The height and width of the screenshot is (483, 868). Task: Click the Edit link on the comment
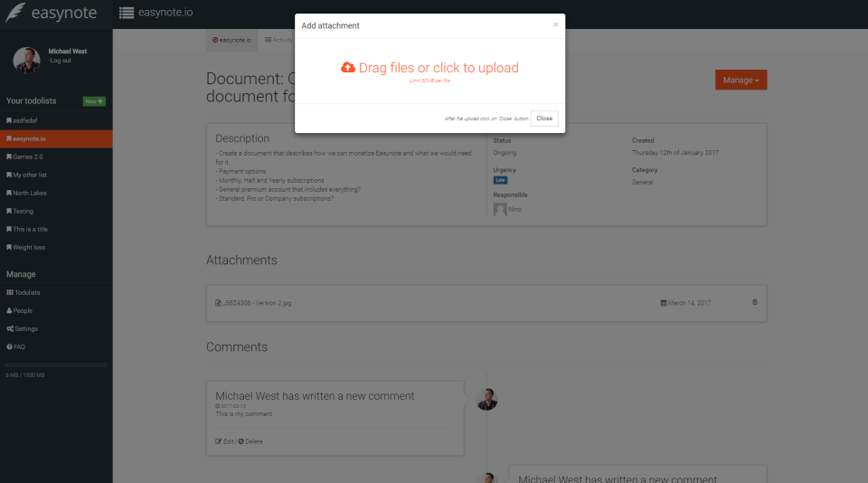pyautogui.click(x=229, y=441)
